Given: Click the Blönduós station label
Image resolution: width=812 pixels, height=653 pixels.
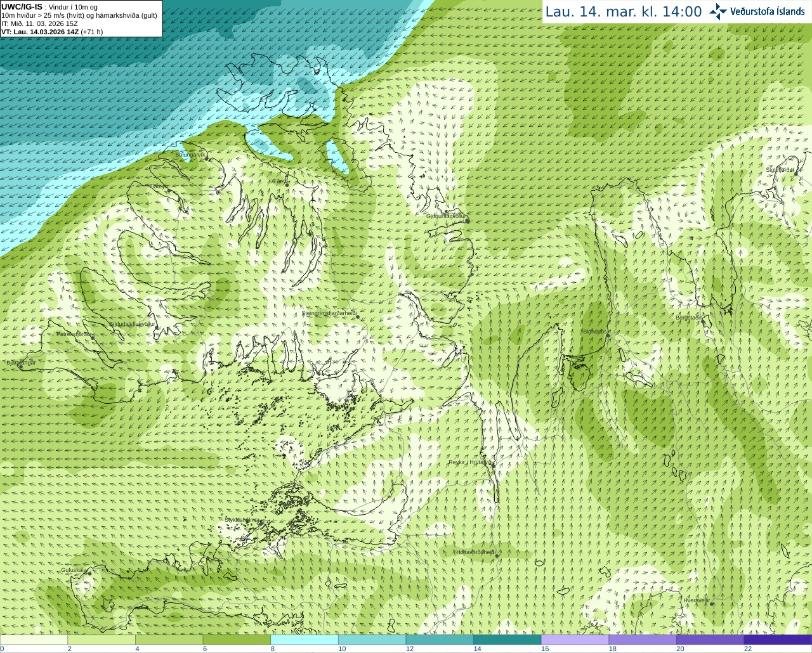Looking at the screenshot, I should [x=595, y=331].
